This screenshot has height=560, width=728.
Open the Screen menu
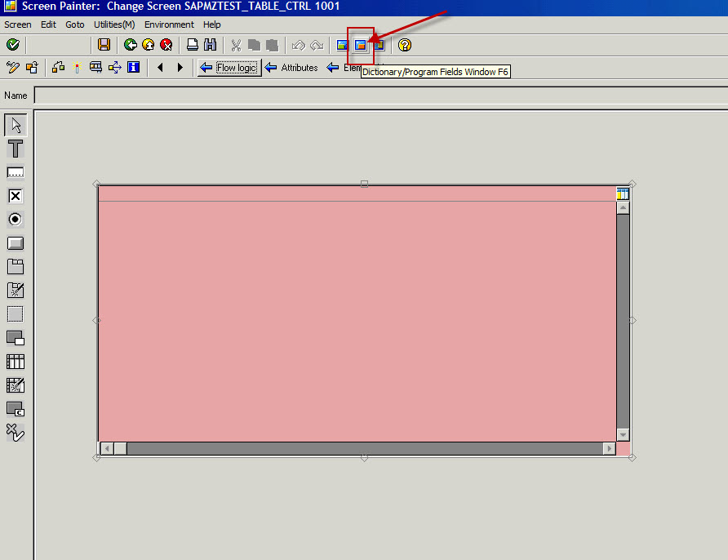tap(17, 24)
